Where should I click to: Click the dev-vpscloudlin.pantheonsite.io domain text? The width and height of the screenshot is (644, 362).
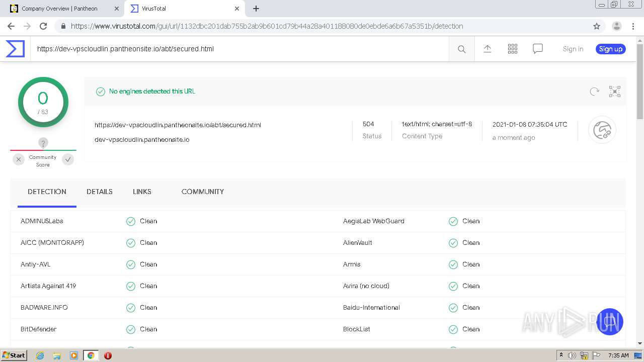pyautogui.click(x=142, y=140)
